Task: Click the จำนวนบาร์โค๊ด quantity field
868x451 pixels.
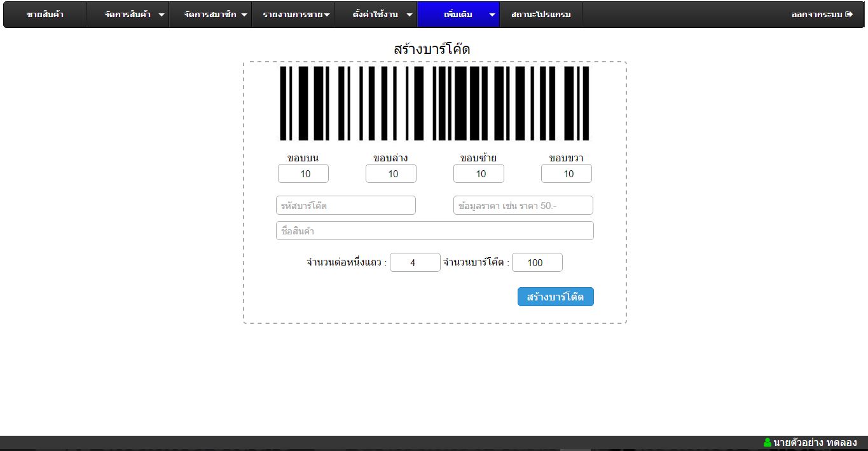Action: point(537,262)
